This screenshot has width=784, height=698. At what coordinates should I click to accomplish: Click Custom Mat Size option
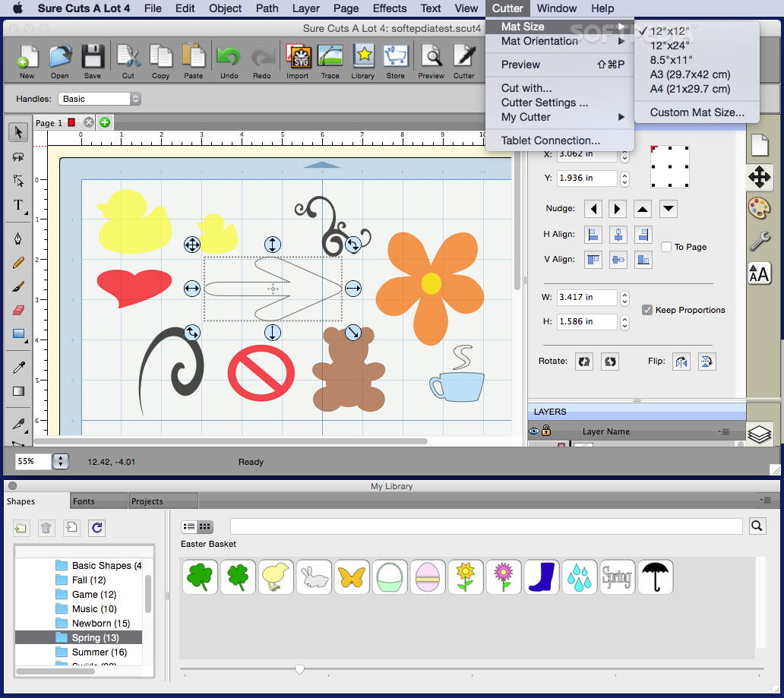pos(697,112)
